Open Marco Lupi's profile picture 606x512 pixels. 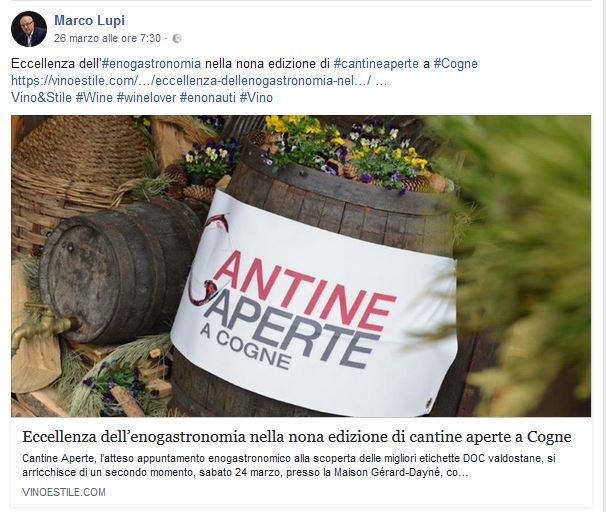(29, 29)
